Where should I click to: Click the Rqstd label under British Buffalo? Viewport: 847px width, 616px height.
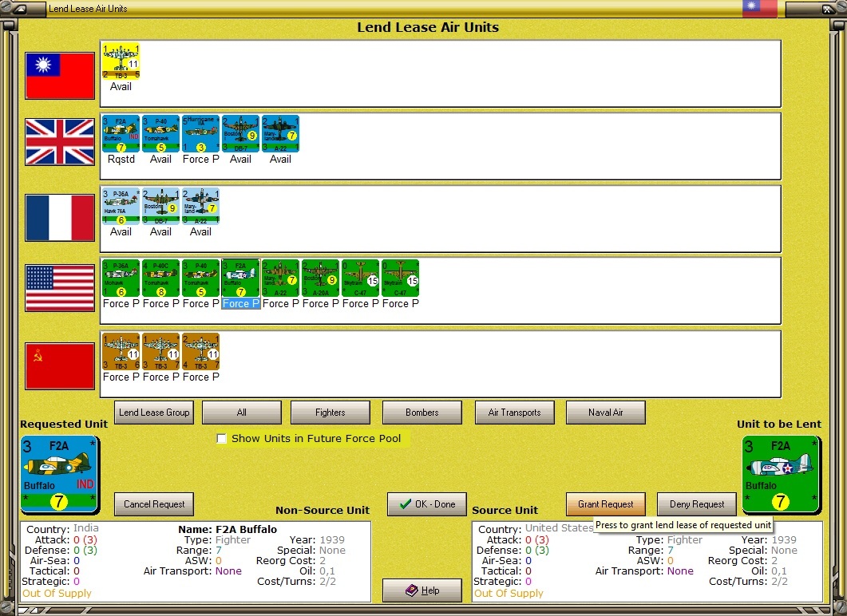[121, 160]
